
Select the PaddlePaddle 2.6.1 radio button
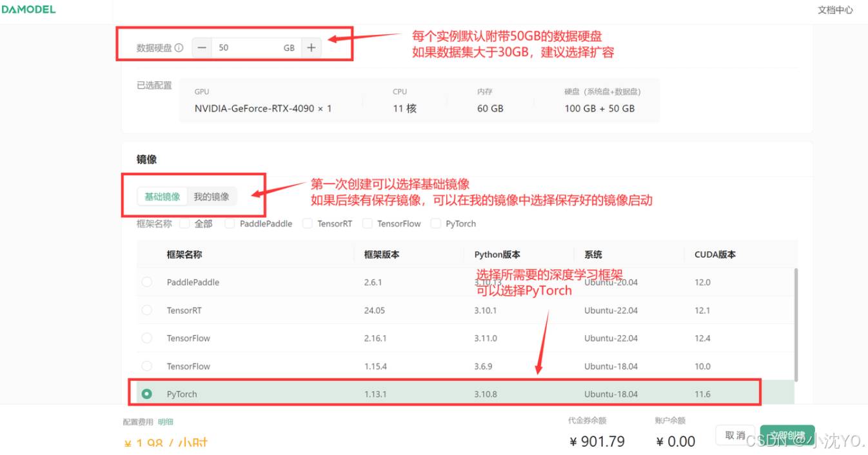147,282
